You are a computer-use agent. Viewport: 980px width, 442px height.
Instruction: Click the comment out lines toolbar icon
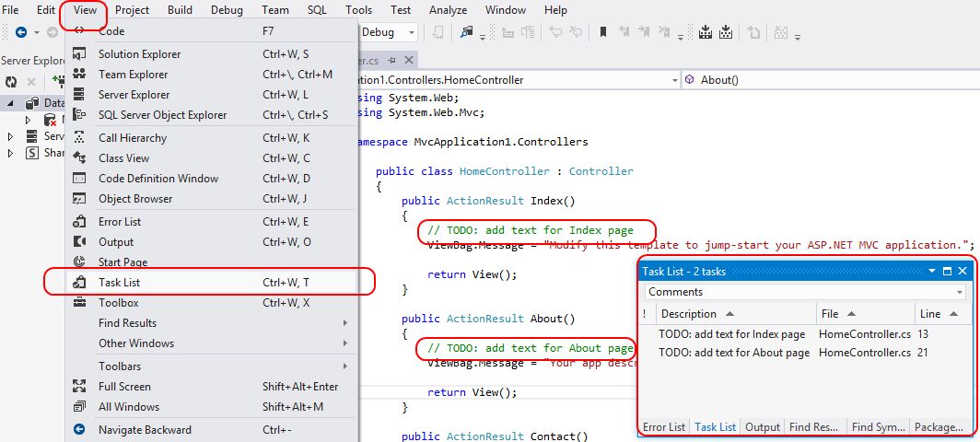click(x=555, y=32)
